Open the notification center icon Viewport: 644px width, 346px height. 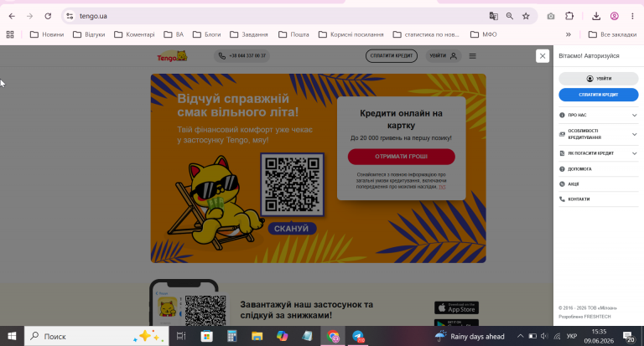(x=629, y=337)
